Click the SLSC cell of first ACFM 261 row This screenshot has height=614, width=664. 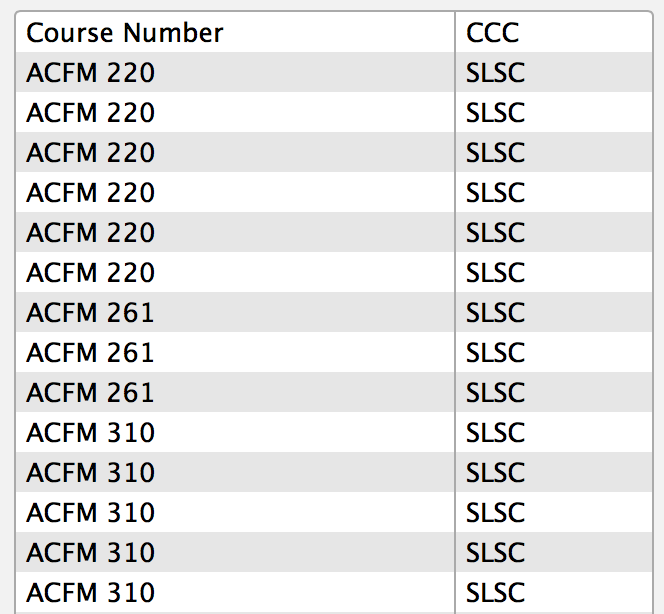click(x=554, y=312)
